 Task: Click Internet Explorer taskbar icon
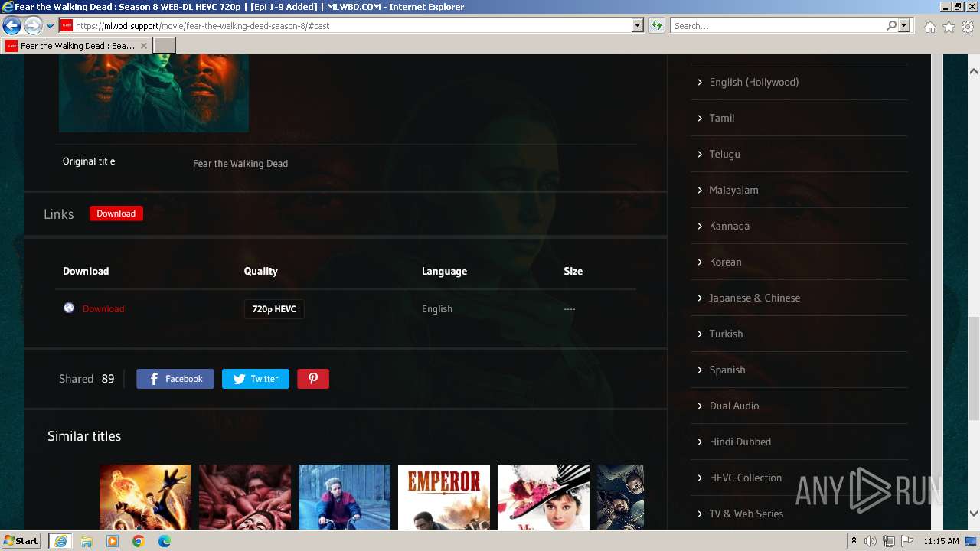click(60, 541)
